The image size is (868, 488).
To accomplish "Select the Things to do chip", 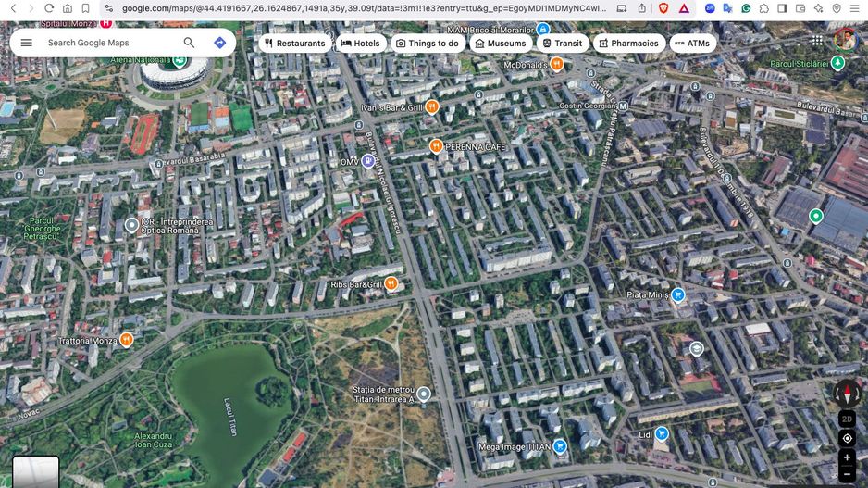I will coord(428,44).
